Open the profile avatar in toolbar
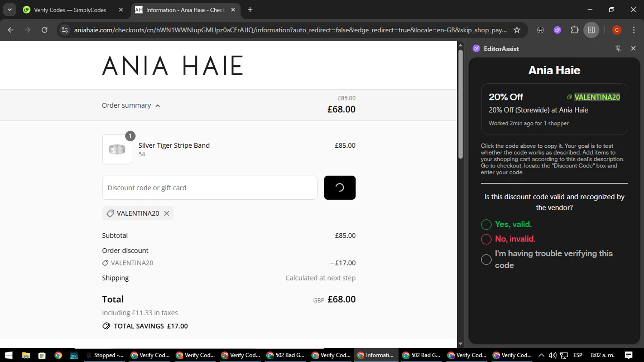The height and width of the screenshot is (362, 644). click(617, 30)
